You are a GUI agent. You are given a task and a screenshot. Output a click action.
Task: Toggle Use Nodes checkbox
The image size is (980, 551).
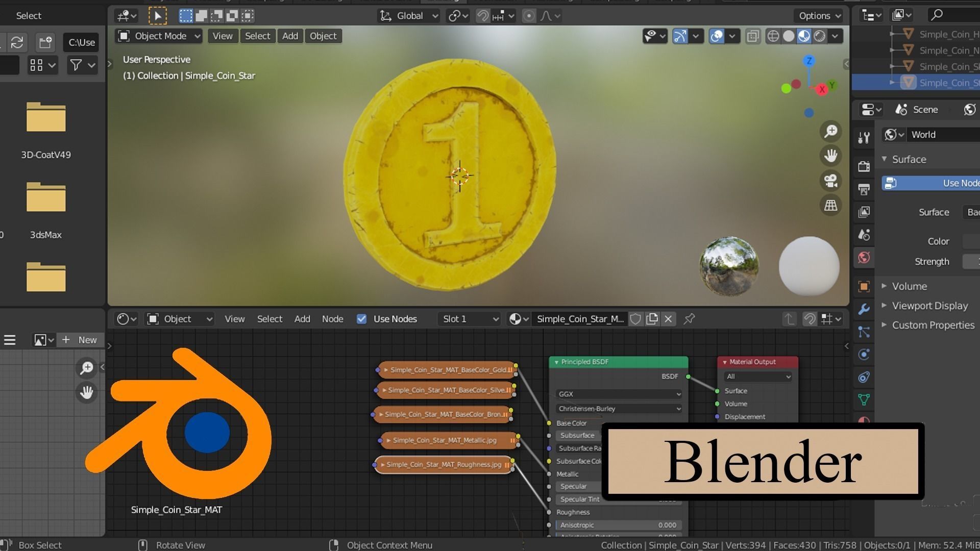point(361,319)
